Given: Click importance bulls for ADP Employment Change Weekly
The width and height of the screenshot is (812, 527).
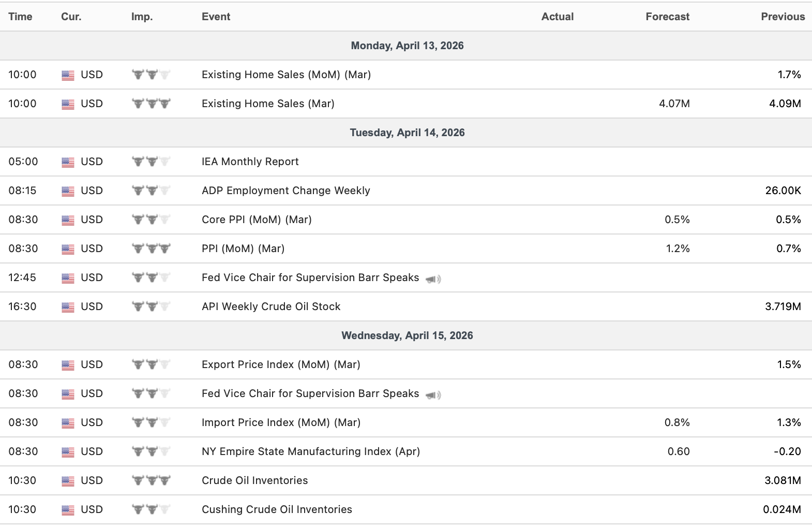Looking at the screenshot, I should (151, 191).
